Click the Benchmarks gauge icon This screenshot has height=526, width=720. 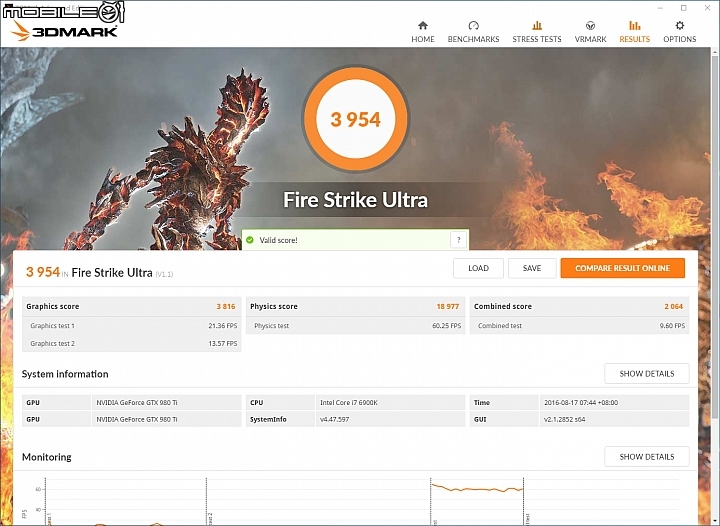(473, 25)
